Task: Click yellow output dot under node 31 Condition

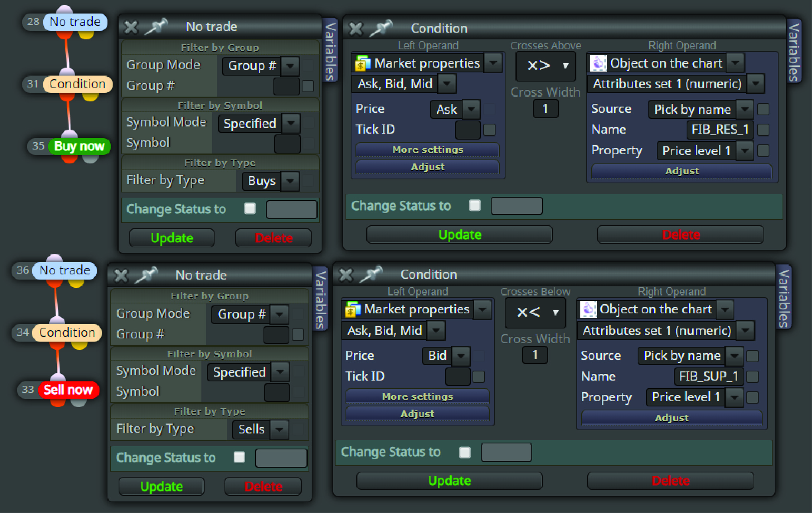Action: [90, 97]
